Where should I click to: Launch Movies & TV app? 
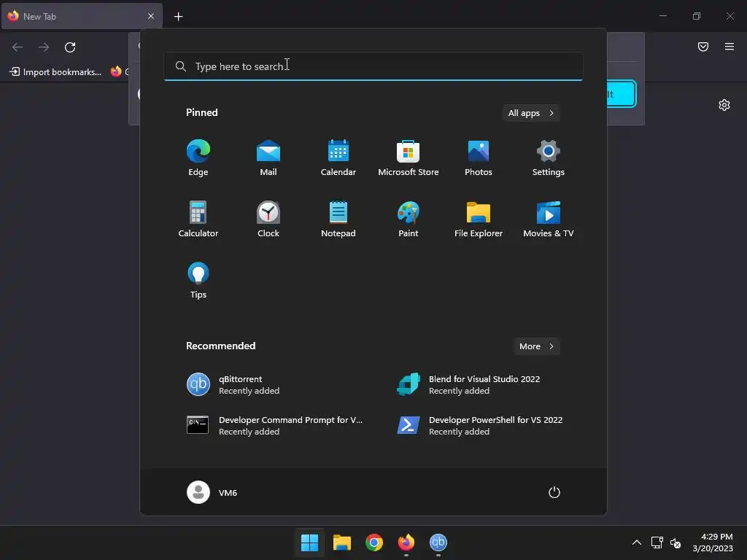(x=549, y=219)
